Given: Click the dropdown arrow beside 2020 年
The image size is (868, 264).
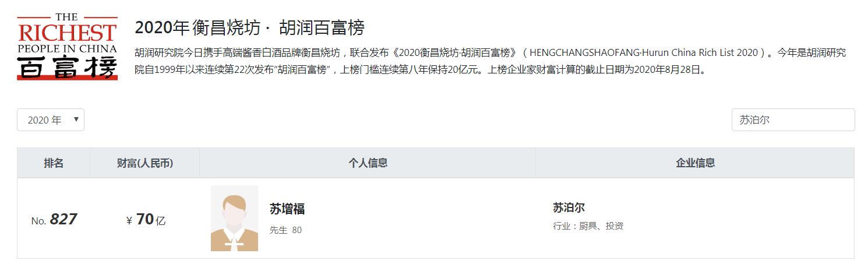Looking at the screenshot, I should point(76,119).
